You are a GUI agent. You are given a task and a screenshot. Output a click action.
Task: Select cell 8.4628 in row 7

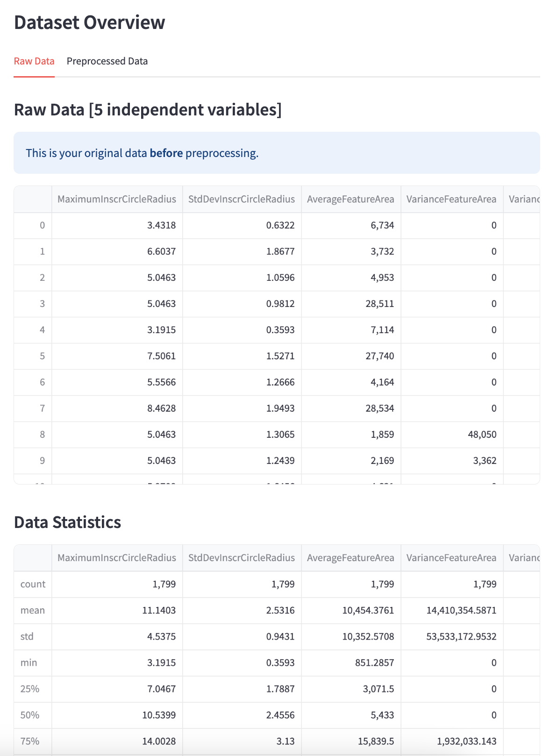pos(117,409)
